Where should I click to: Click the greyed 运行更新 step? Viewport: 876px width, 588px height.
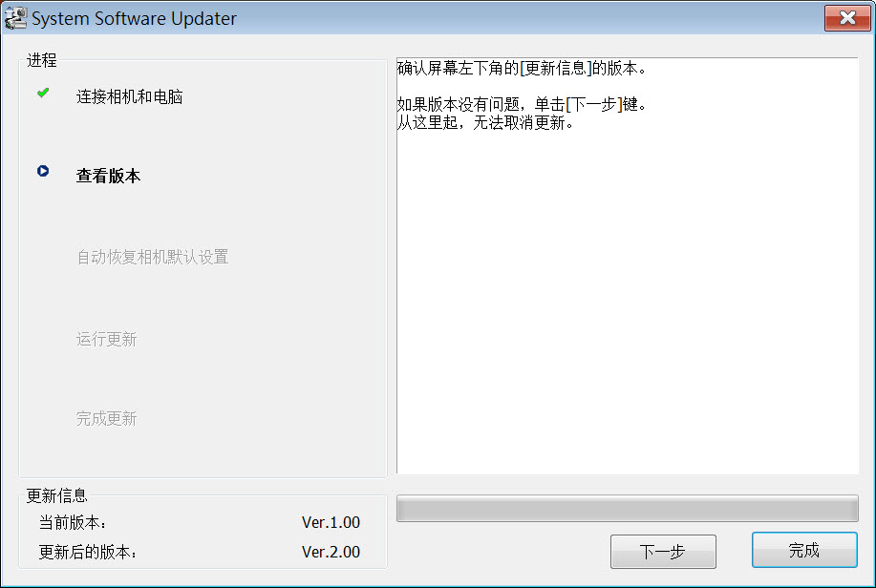click(x=107, y=339)
